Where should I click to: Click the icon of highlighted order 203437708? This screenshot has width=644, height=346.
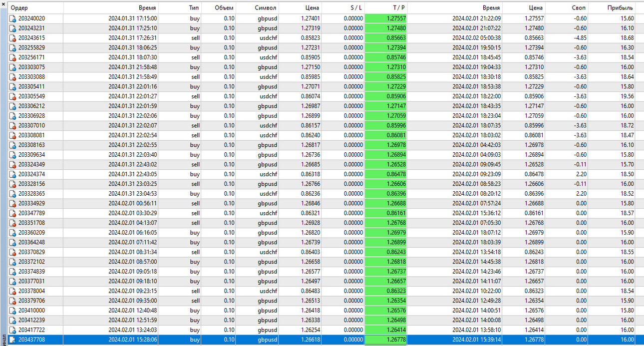pos(13,340)
